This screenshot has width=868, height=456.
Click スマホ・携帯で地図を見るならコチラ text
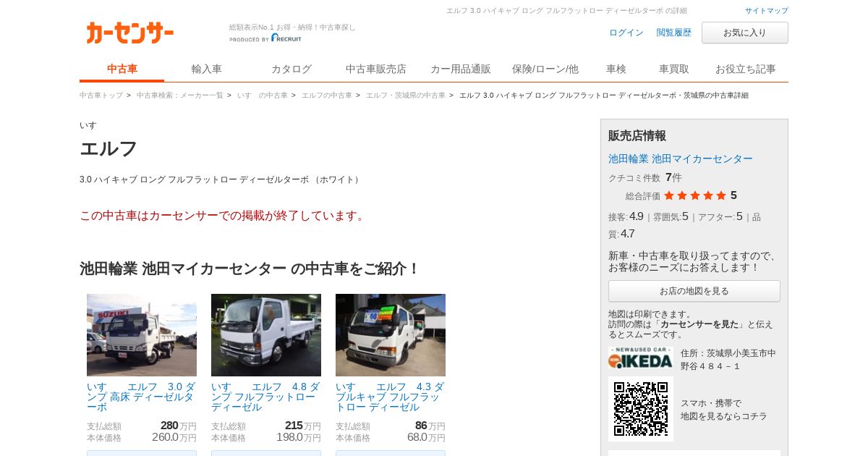click(724, 410)
